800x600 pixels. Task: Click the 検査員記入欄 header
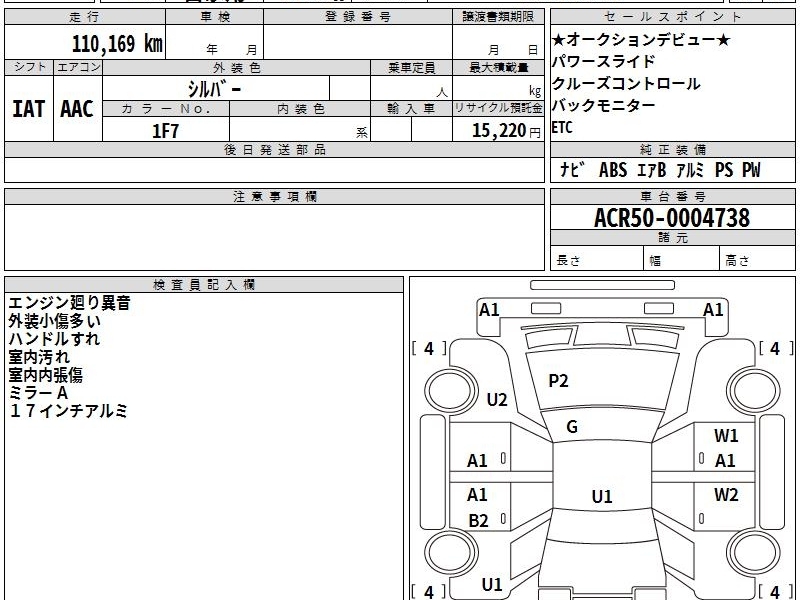point(204,285)
